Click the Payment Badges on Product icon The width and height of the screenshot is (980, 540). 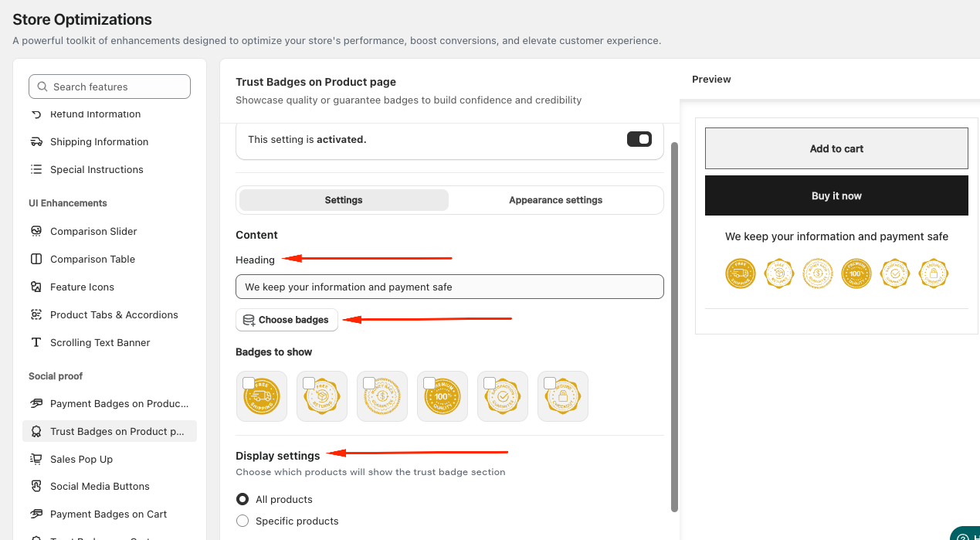tap(36, 403)
